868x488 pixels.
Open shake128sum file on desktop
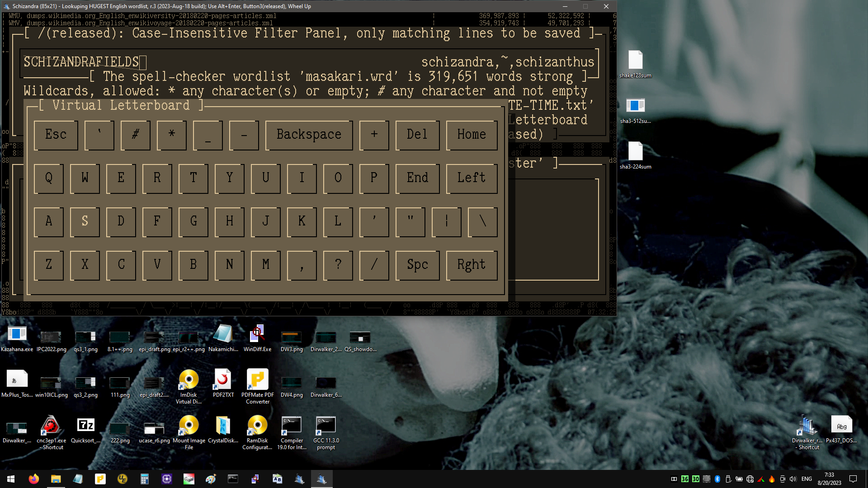pos(635,64)
